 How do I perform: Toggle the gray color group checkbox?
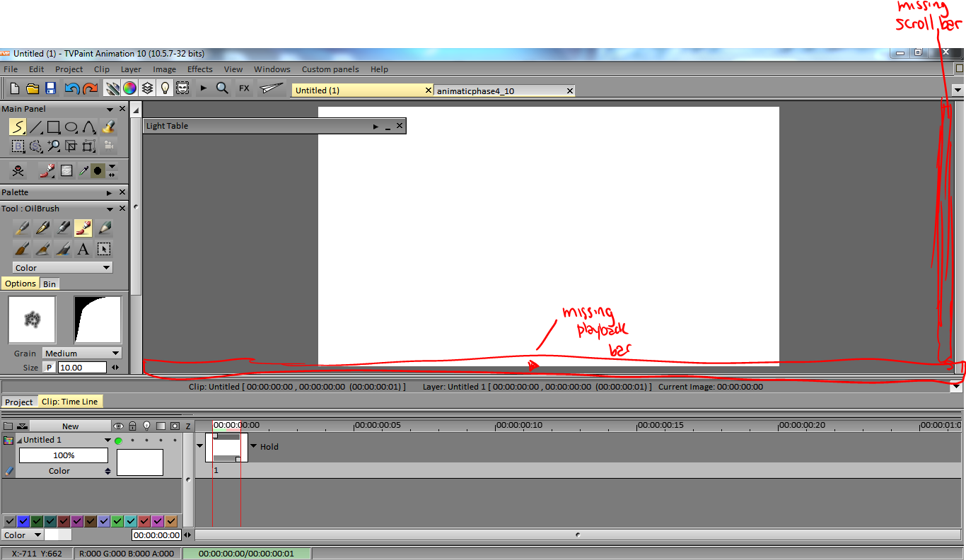[x=10, y=521]
